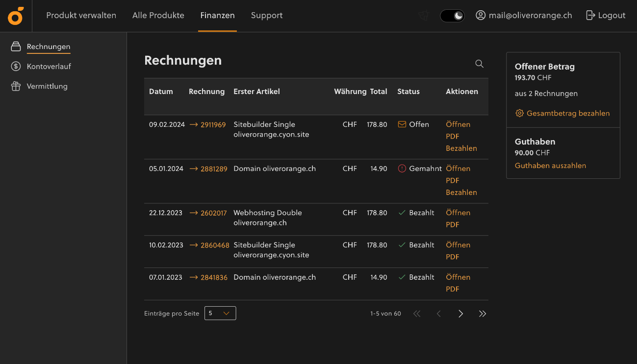
Task: Click Öffnen for the 07.01.2023 invoice
Action: pyautogui.click(x=458, y=277)
